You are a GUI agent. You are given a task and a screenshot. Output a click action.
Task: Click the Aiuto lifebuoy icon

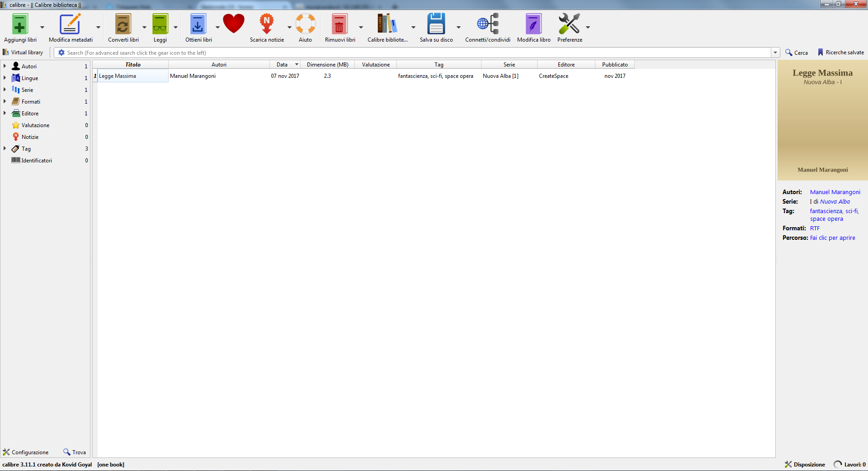tap(306, 24)
